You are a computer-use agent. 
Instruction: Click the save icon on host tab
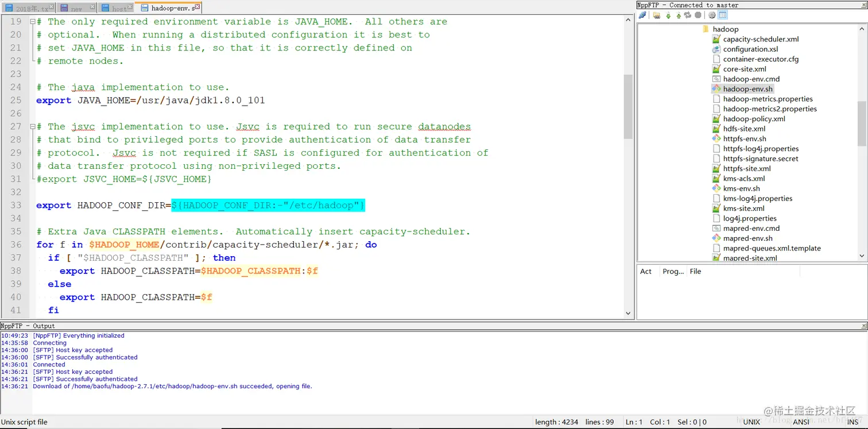coord(106,8)
